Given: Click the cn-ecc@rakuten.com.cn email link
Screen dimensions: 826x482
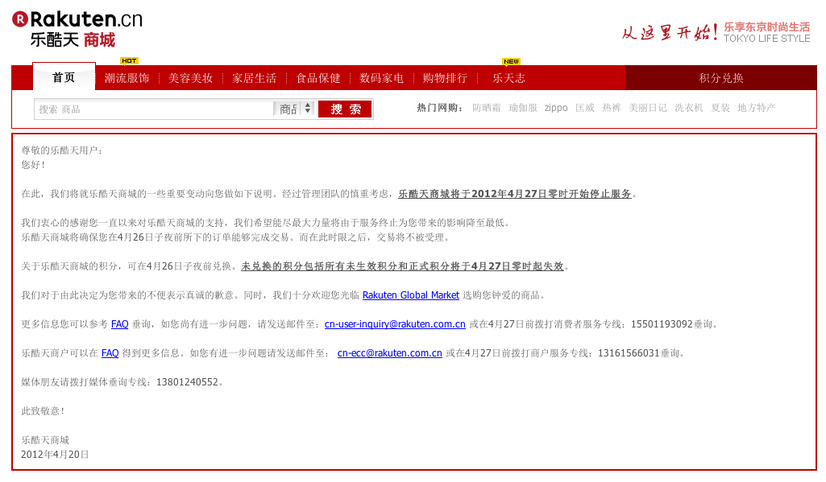Looking at the screenshot, I should [390, 353].
